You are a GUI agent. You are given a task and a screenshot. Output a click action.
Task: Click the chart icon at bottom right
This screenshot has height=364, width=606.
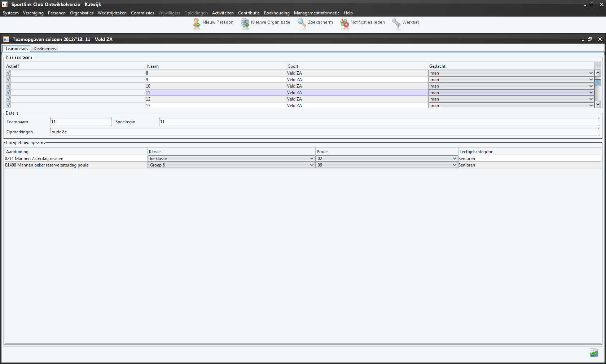pos(594,353)
